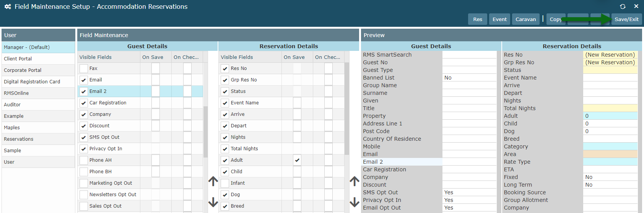Uncheck Res No visible field

coord(225,68)
